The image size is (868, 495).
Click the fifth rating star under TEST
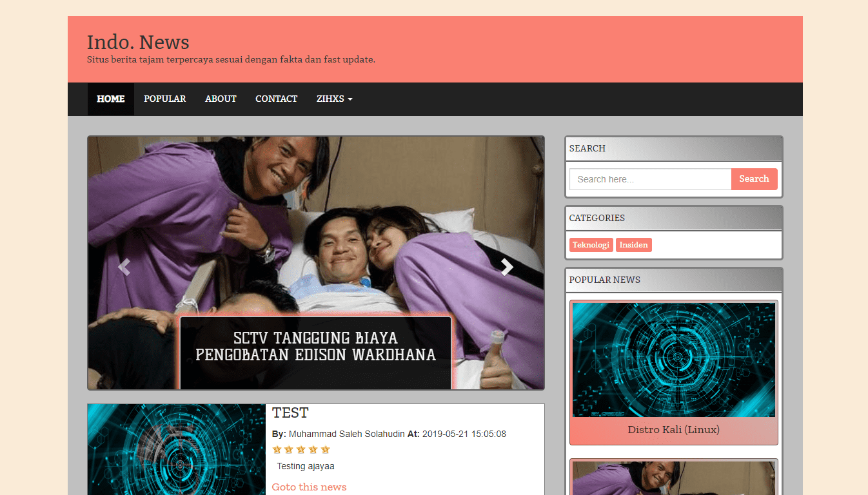click(x=326, y=450)
